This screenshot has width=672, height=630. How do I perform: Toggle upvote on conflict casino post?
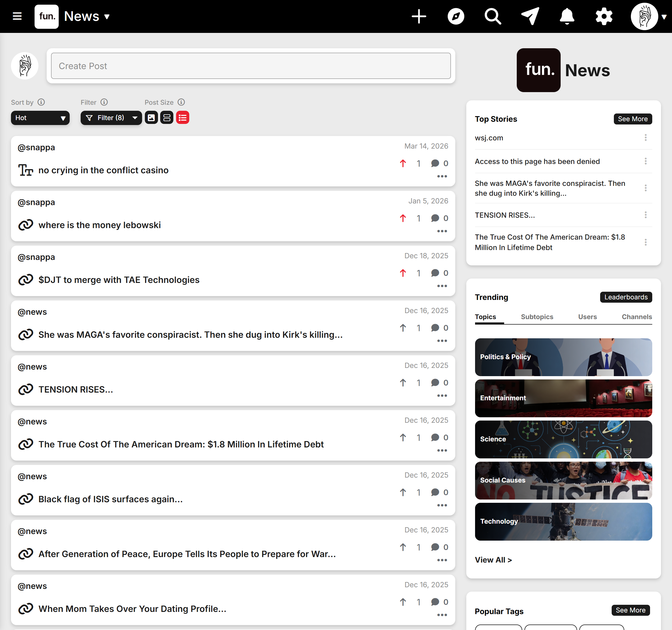[x=403, y=163]
